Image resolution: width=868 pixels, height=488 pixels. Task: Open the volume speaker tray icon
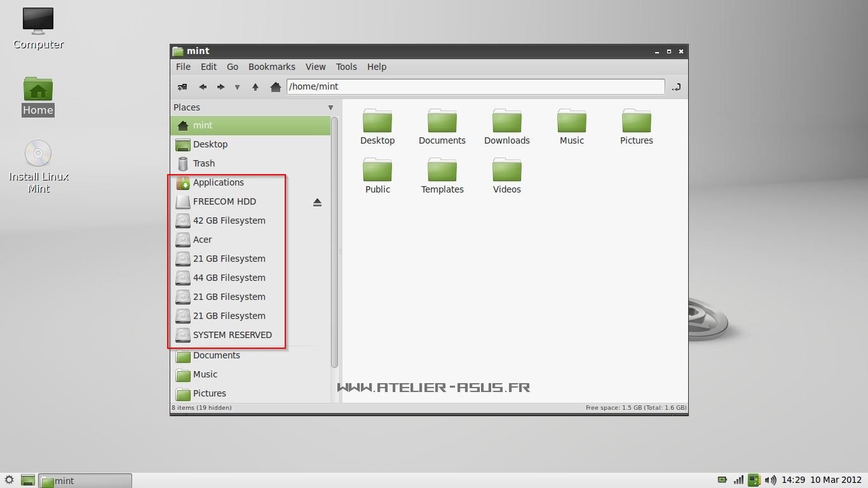click(x=771, y=480)
